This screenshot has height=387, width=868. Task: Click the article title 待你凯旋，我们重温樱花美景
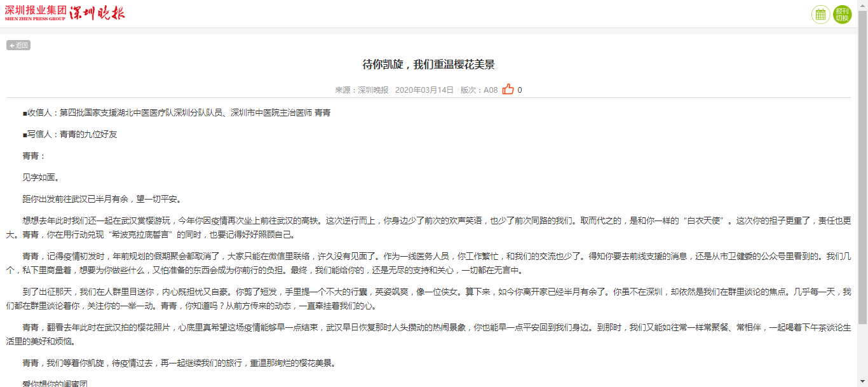428,64
